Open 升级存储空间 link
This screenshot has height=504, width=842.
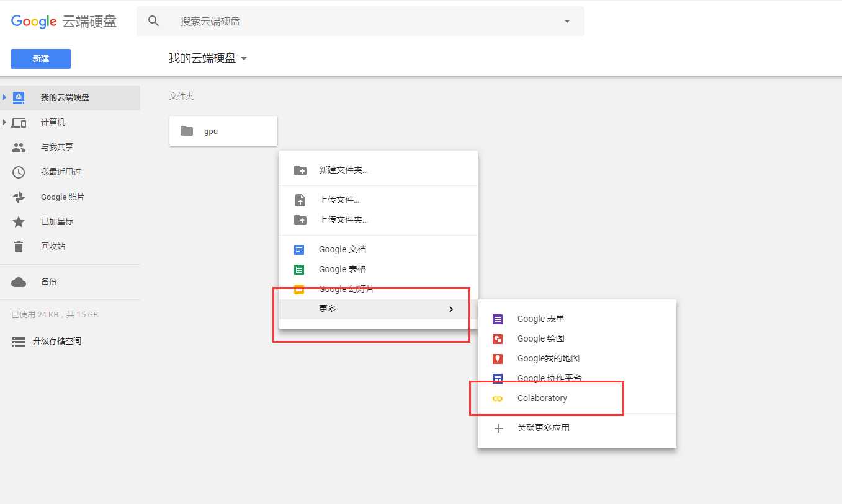tap(57, 342)
